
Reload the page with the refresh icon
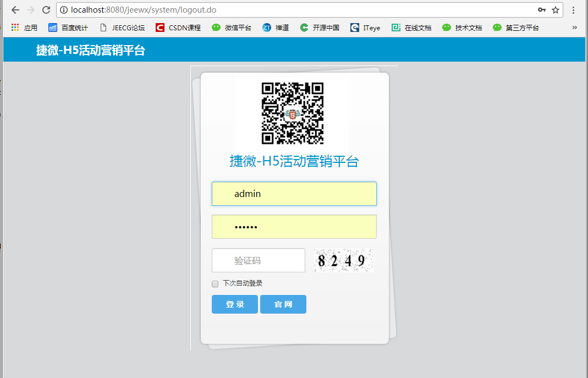[46, 10]
